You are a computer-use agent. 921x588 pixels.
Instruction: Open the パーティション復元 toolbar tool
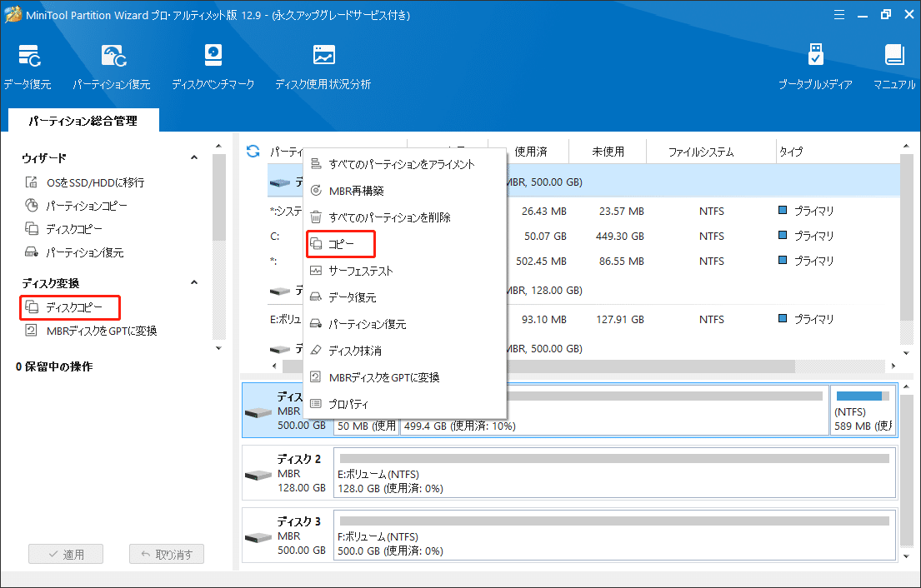click(112, 65)
